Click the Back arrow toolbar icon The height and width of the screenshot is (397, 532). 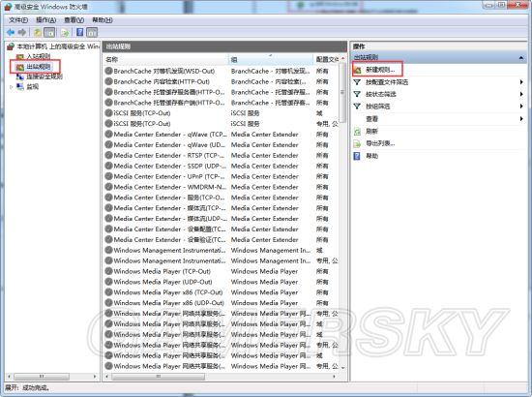pyautogui.click(x=11, y=32)
